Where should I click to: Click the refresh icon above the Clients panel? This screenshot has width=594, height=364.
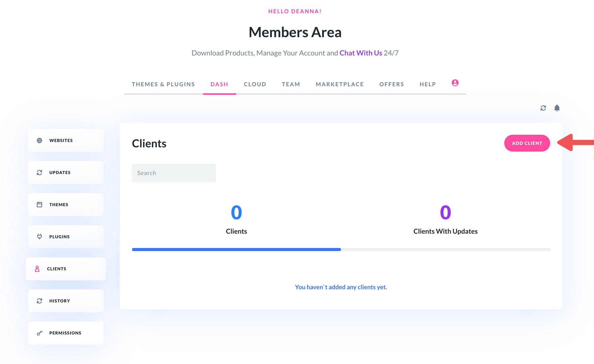click(543, 108)
